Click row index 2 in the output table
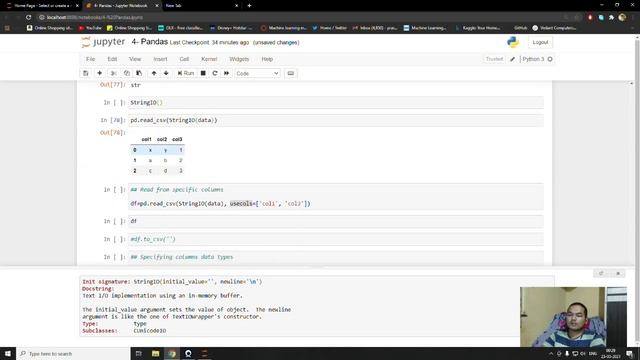640x360 pixels. click(x=135, y=171)
